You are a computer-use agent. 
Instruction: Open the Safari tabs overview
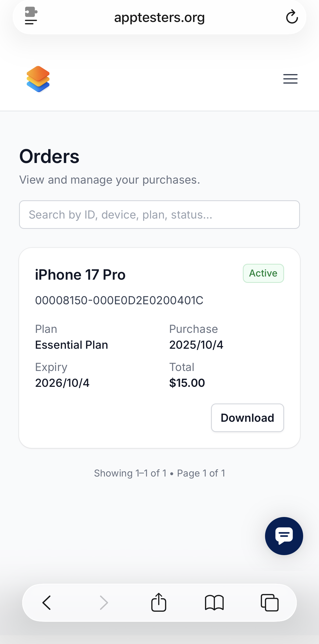[270, 603]
